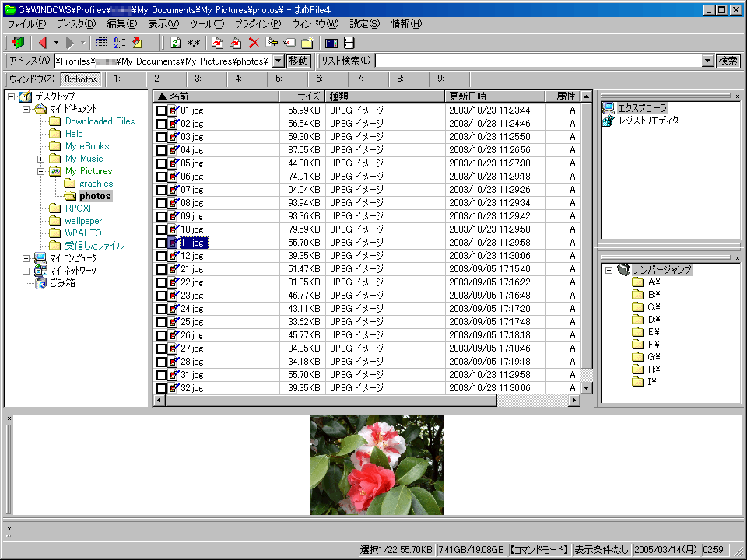
Task: Click the new folder toolbar icon
Action: (x=307, y=43)
